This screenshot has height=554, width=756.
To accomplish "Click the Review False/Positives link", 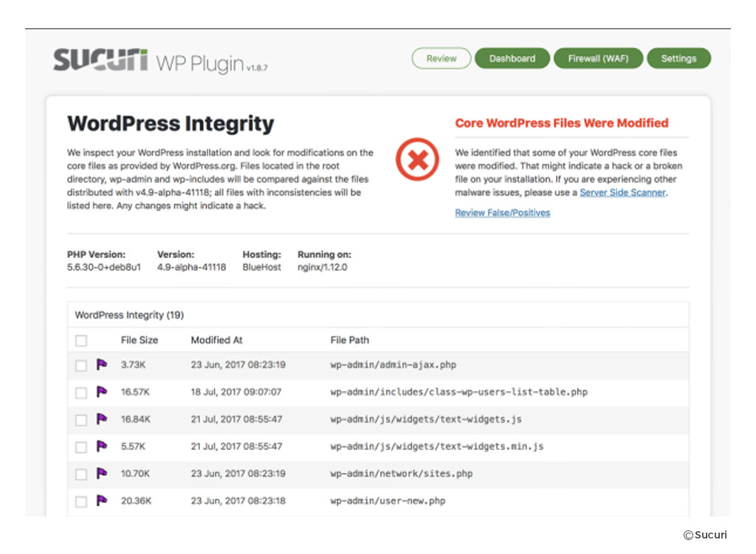I will 502,212.
